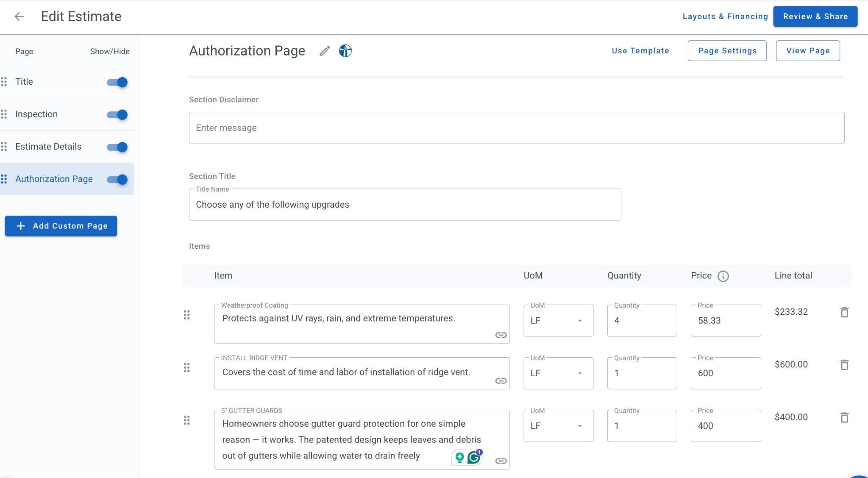This screenshot has height=478, width=868.
Task: Click the drag handle of the Weatherproof Coating row
Action: pos(186,315)
